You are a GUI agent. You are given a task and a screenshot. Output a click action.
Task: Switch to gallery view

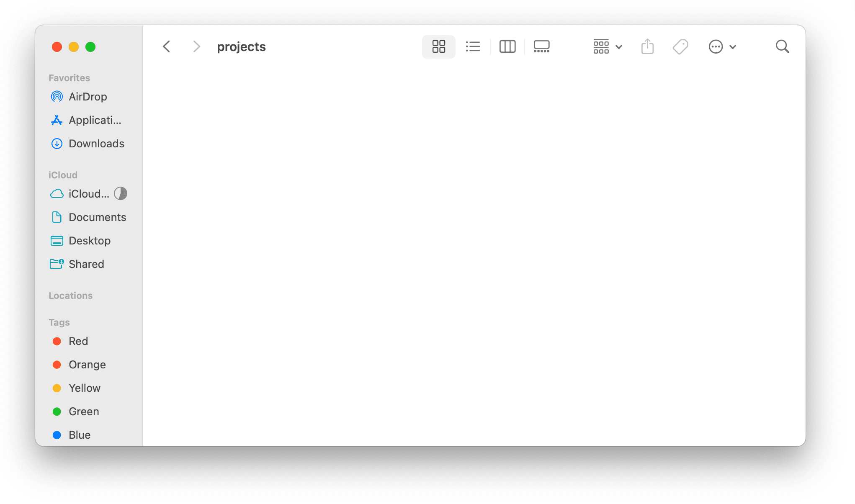[541, 46]
